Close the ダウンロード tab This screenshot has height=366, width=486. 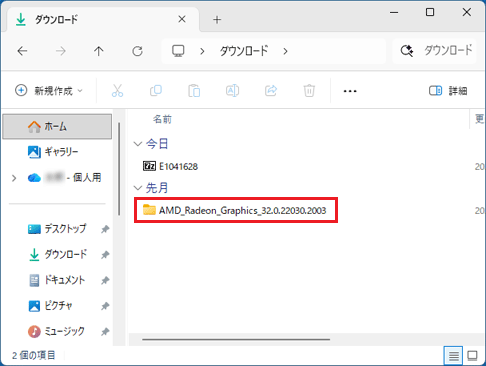click(x=182, y=19)
